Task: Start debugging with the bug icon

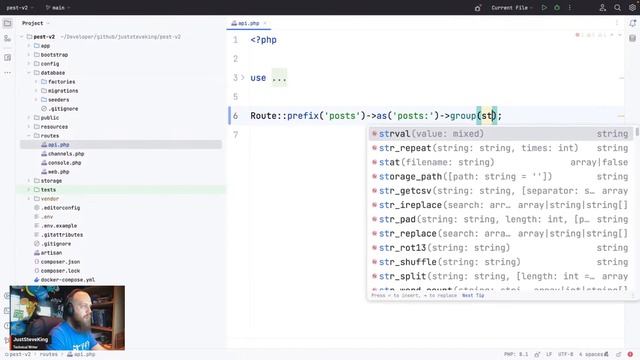Action: coord(557,7)
